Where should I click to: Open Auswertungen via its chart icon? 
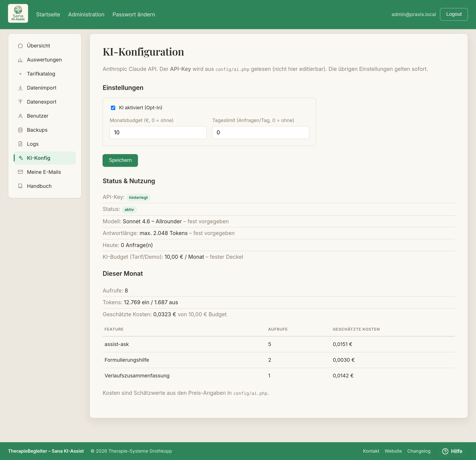(20, 60)
